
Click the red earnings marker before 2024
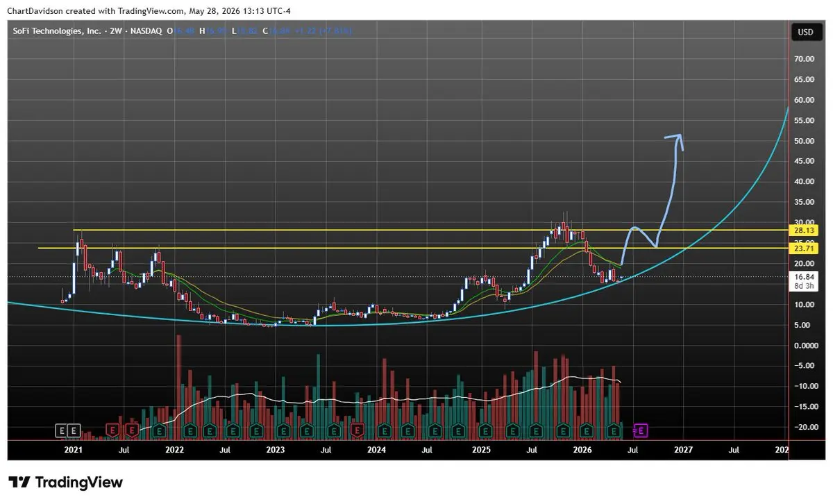[x=357, y=431]
